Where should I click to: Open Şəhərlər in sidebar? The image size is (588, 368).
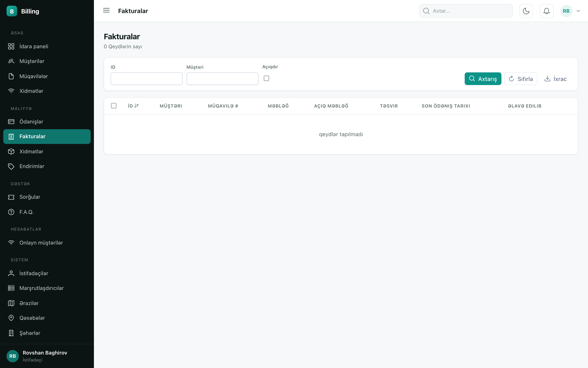[47, 333]
